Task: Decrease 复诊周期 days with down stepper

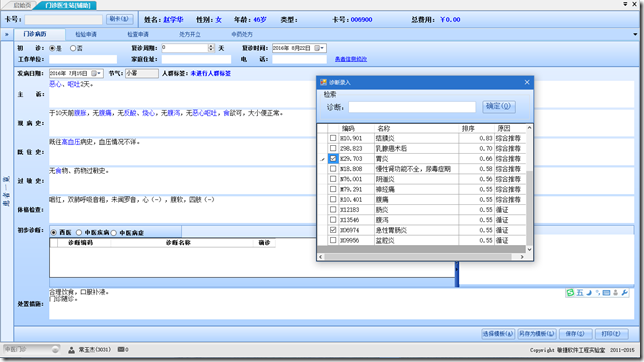Action: (x=211, y=50)
